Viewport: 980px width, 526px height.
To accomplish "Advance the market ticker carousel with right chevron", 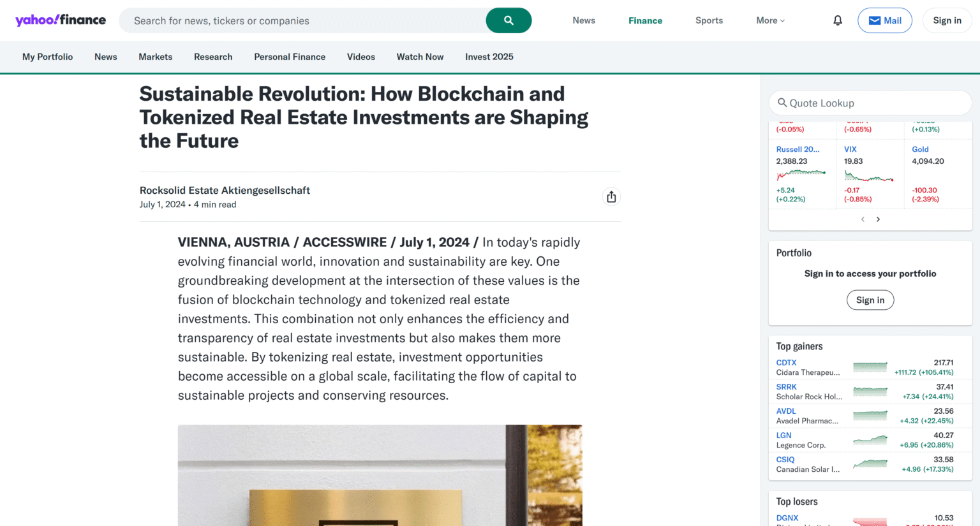I will pyautogui.click(x=878, y=219).
